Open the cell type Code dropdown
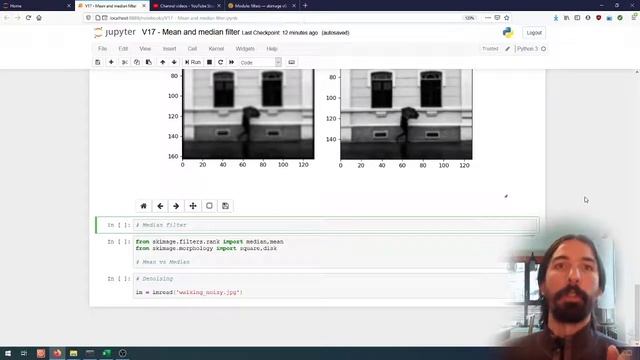The image size is (640, 360). click(260, 62)
